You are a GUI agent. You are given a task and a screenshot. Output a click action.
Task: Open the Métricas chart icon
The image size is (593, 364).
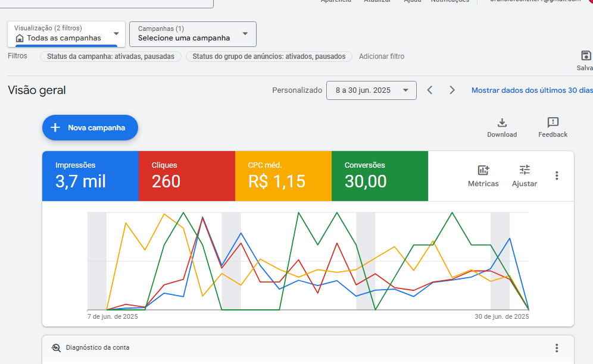point(483,170)
